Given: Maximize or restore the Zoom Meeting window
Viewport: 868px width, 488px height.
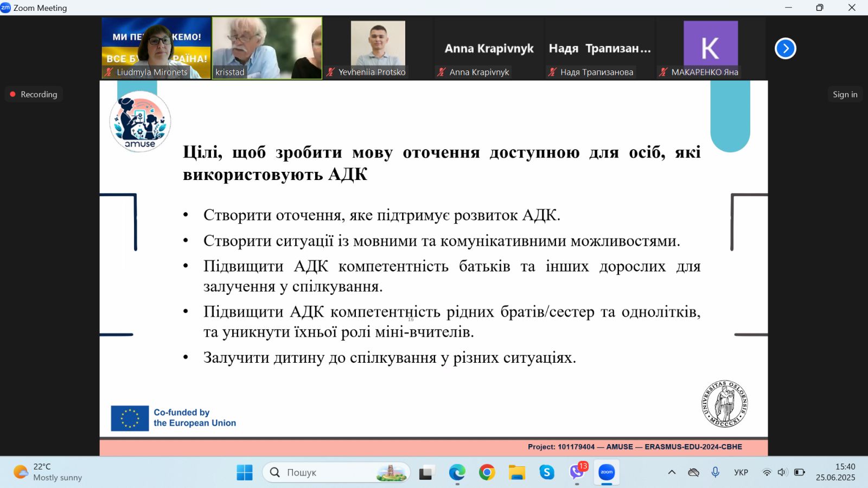Looking at the screenshot, I should [820, 8].
